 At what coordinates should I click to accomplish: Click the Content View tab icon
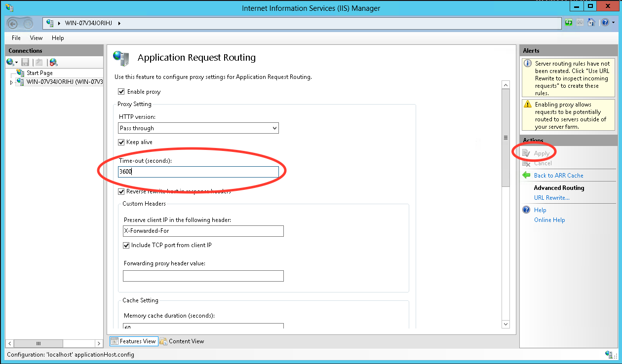click(163, 341)
